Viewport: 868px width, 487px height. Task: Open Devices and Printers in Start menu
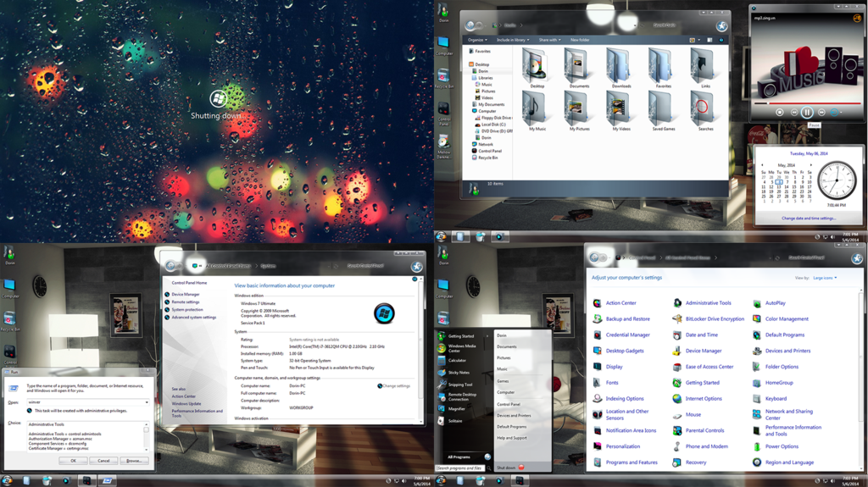(x=513, y=416)
